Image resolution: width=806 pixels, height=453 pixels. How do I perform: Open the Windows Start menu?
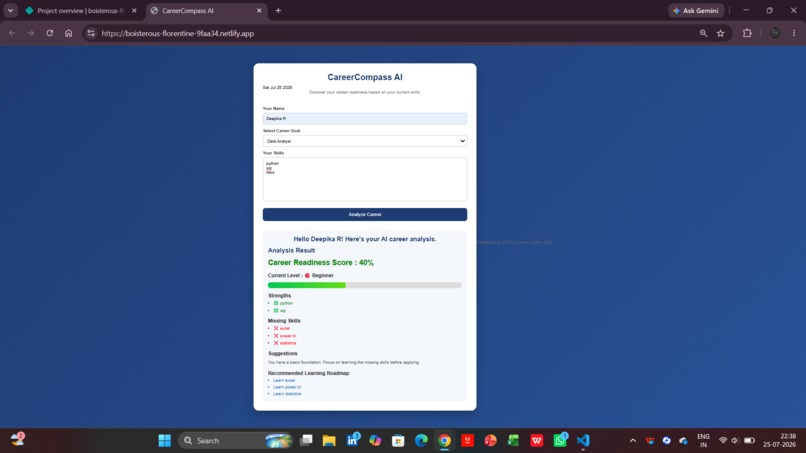[164, 440]
